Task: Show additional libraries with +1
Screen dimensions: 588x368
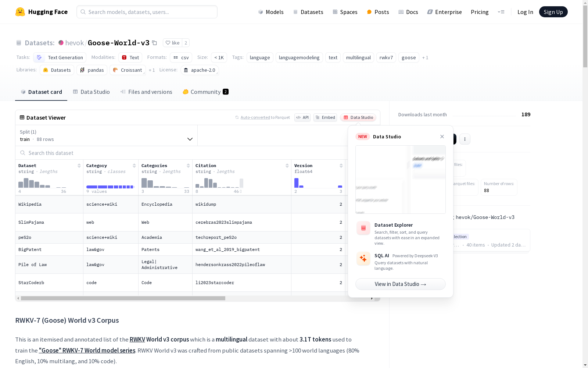Action: (x=152, y=70)
